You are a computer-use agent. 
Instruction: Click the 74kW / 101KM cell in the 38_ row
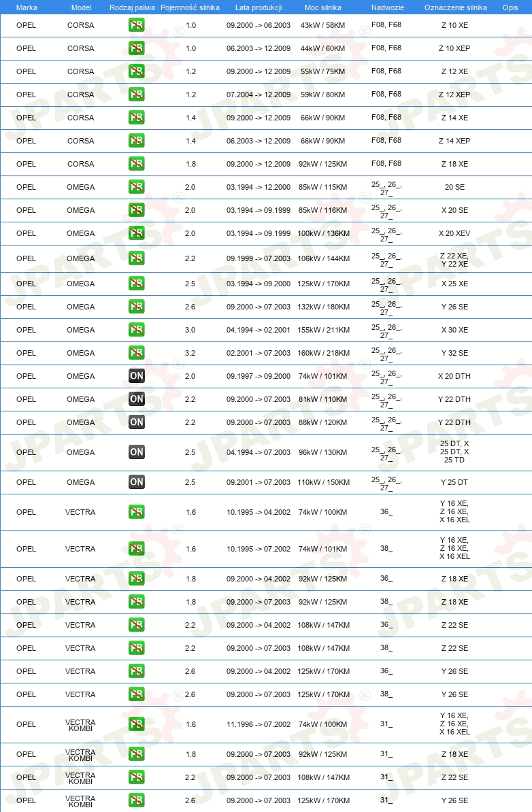pyautogui.click(x=322, y=549)
